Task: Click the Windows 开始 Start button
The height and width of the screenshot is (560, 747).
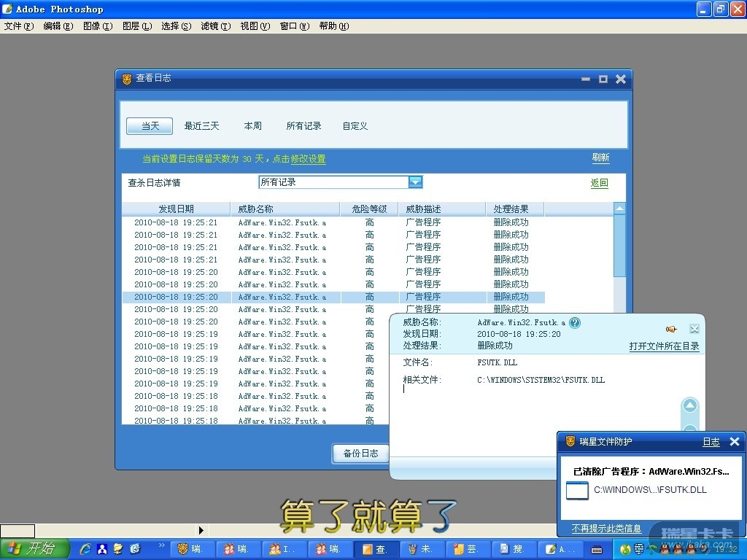Action: (x=34, y=549)
